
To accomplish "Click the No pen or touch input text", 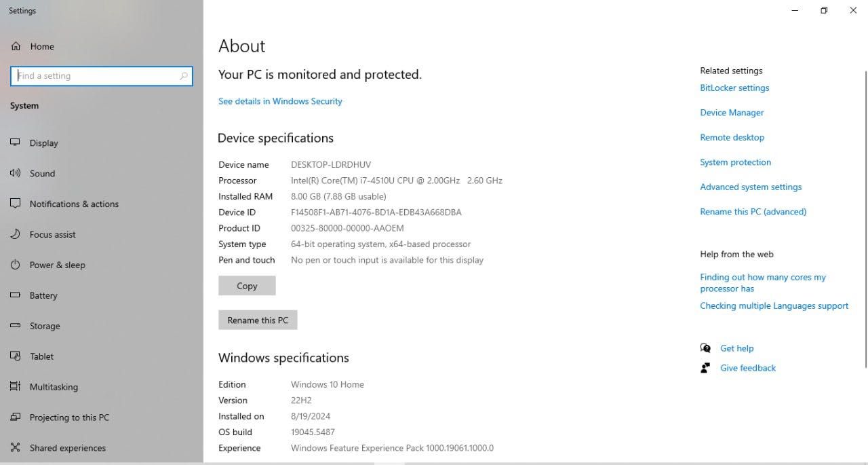I will point(387,260).
